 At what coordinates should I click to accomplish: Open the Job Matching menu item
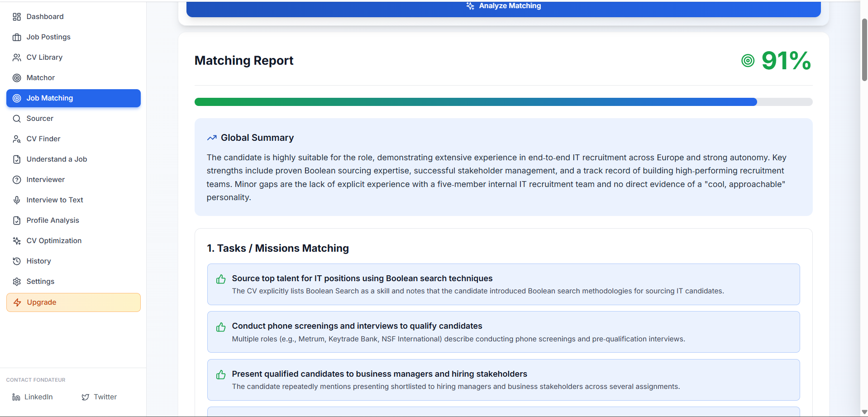tap(73, 98)
